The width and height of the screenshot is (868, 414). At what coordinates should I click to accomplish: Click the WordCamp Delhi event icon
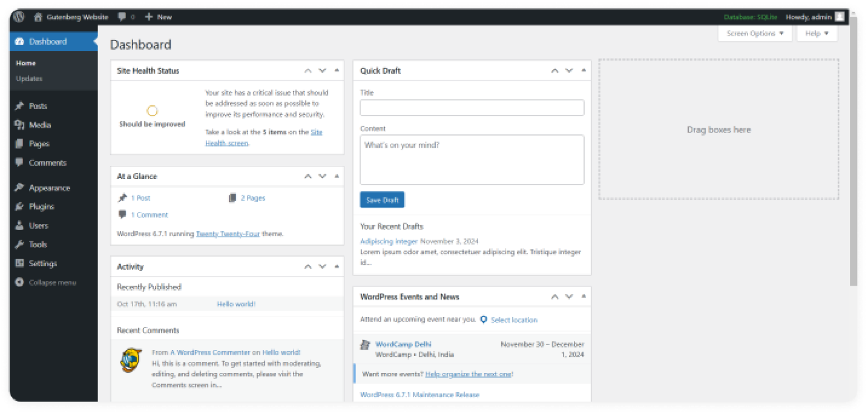click(x=365, y=345)
